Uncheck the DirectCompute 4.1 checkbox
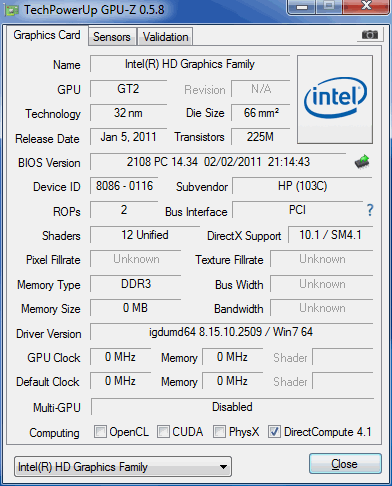The width and height of the screenshot is (392, 486). pos(274,432)
